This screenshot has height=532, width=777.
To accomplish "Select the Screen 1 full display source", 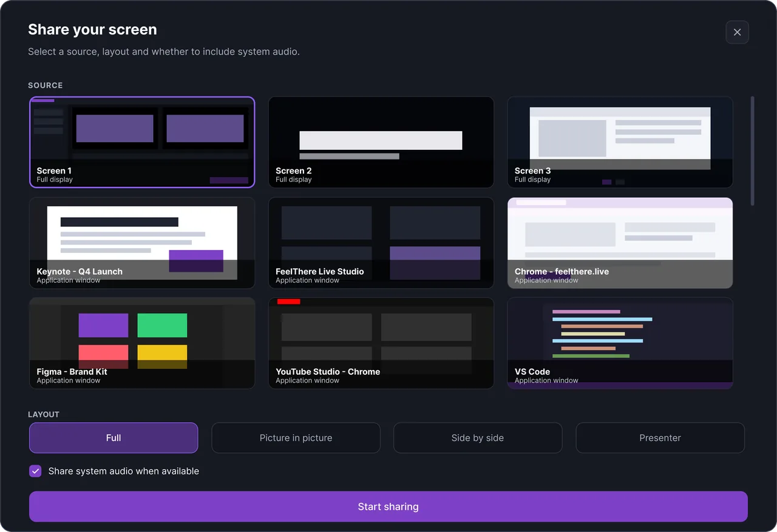I will (142, 142).
